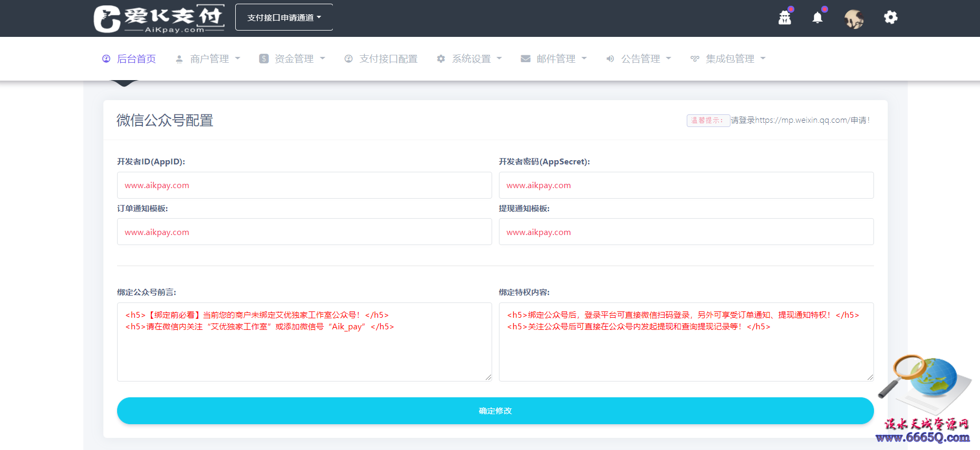Click the 商户管理 person icon
Screen dimensions: 980x450
pos(179,59)
